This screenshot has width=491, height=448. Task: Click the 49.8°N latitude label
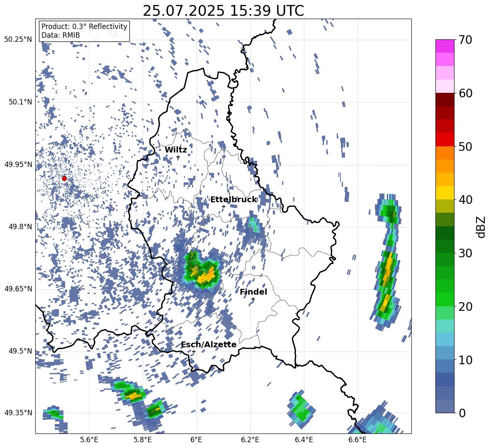(21, 227)
